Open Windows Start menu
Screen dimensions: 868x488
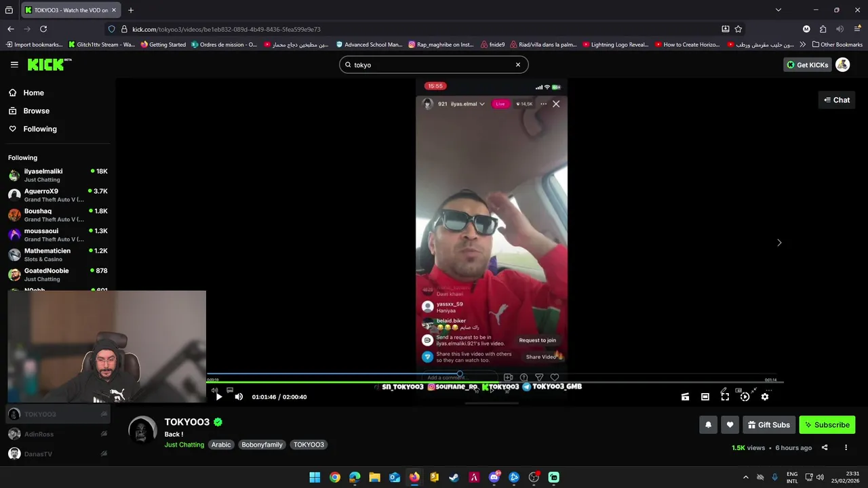(x=315, y=477)
